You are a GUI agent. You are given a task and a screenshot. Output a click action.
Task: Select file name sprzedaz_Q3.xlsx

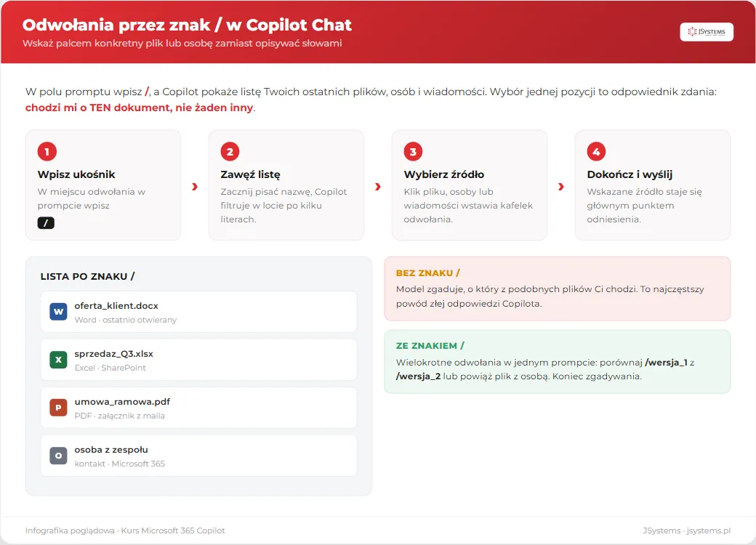(x=114, y=354)
